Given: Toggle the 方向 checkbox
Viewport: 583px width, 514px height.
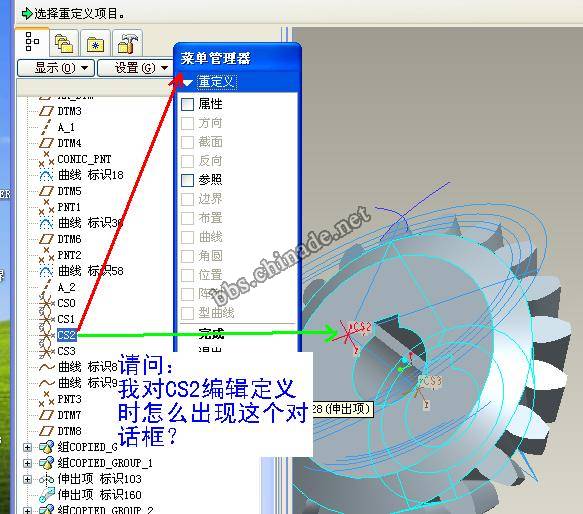Looking at the screenshot, I should (x=187, y=123).
